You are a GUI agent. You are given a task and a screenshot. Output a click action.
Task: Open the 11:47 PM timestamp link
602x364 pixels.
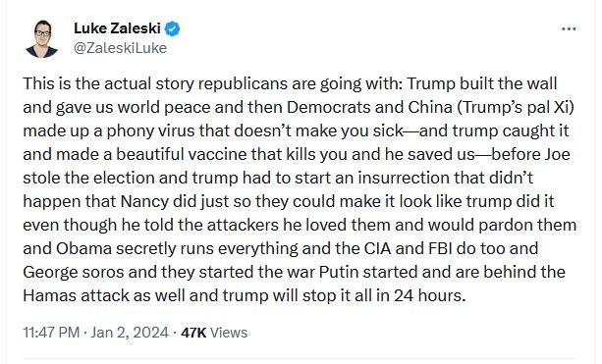(x=51, y=333)
